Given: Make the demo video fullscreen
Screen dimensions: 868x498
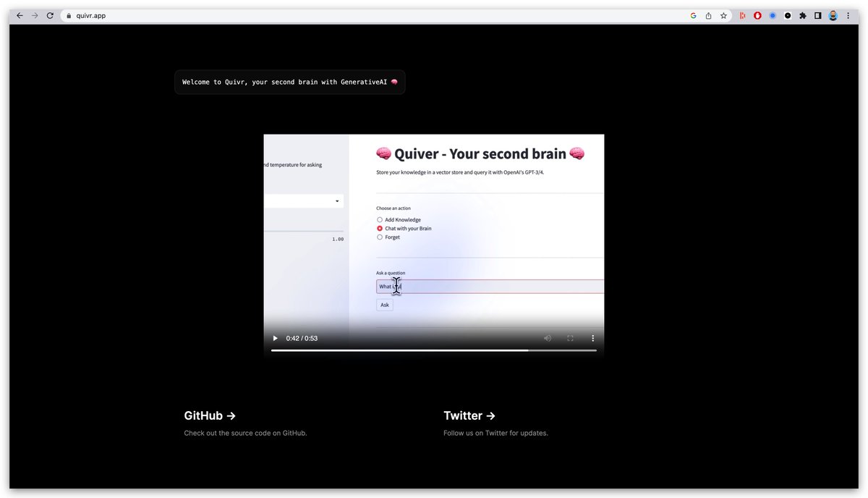Looking at the screenshot, I should click(x=570, y=338).
